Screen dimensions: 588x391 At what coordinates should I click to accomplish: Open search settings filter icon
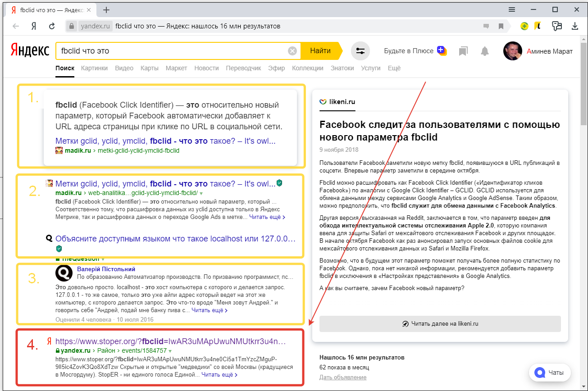click(x=360, y=51)
